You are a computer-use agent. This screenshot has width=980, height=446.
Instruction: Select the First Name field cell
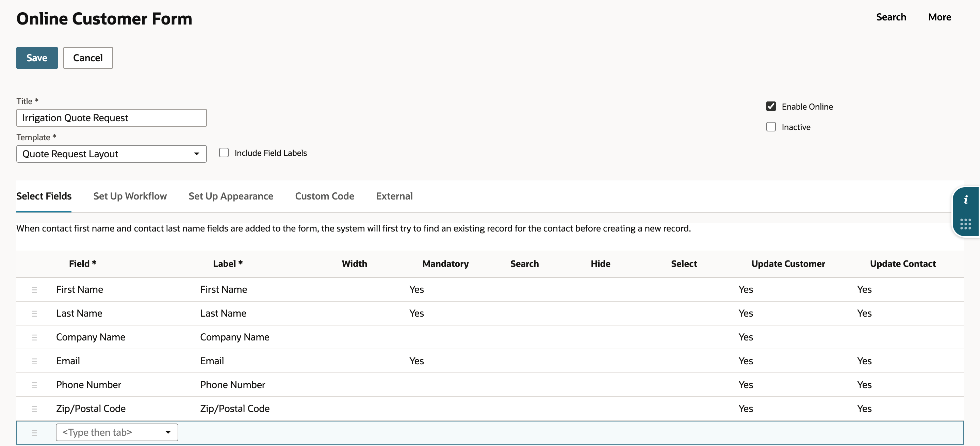80,290
